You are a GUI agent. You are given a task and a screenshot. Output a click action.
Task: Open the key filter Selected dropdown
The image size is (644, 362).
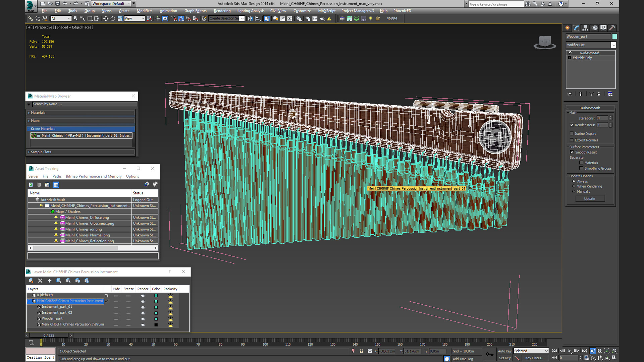(531, 351)
